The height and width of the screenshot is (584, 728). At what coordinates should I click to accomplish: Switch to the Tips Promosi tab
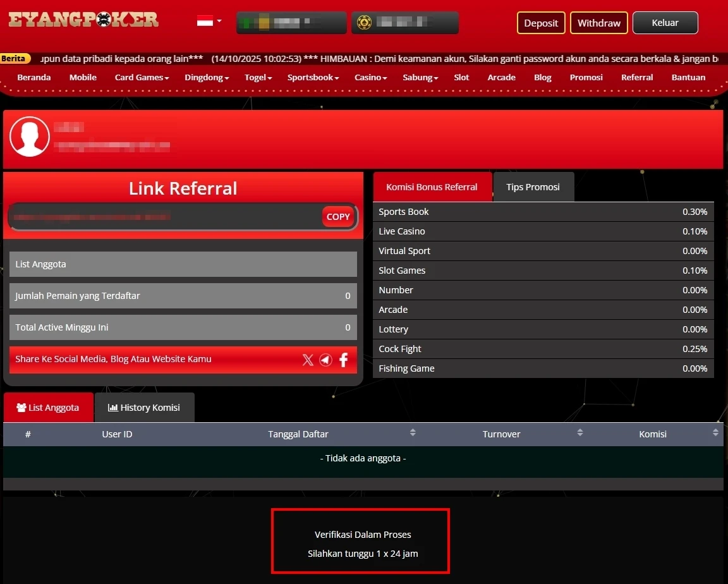pyautogui.click(x=533, y=187)
